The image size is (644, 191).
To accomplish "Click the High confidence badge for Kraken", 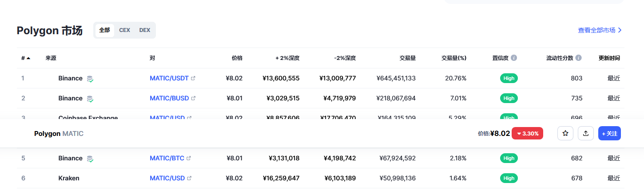I will 509,178.
